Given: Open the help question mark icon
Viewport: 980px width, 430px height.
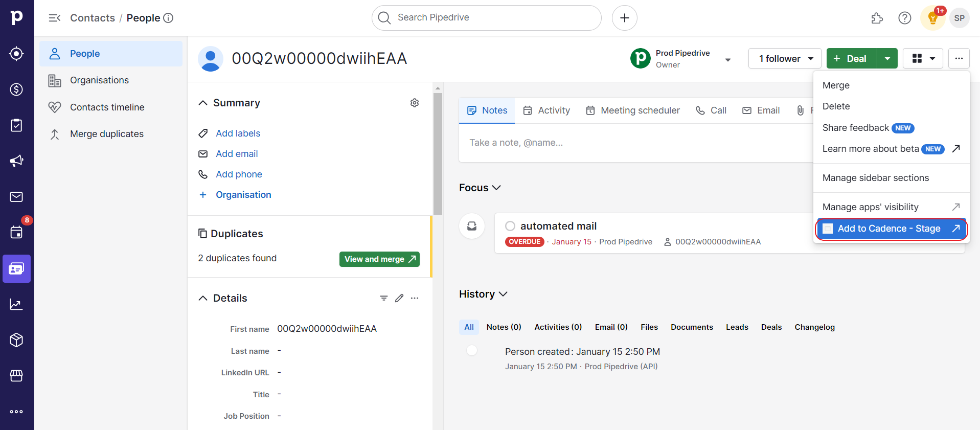Looking at the screenshot, I should [x=905, y=18].
